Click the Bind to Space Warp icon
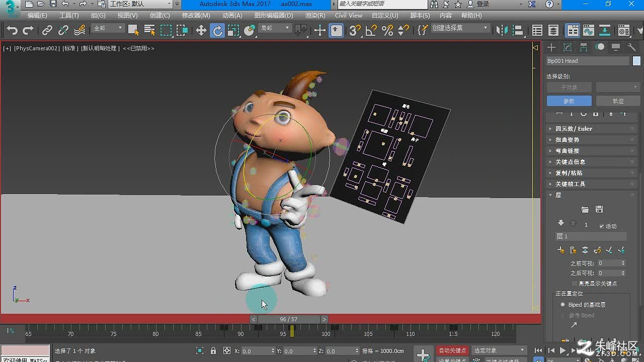Image resolution: width=644 pixels, height=362 pixels. pos(79,31)
